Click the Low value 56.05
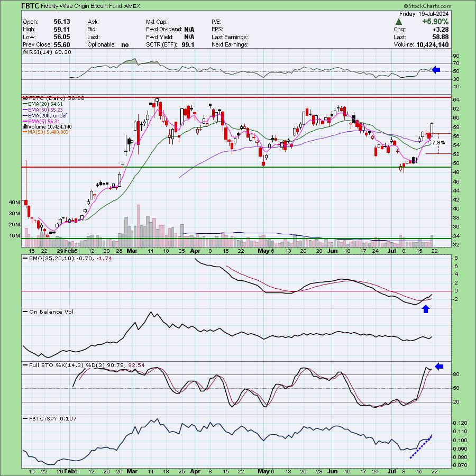This screenshot has height=476, width=476. coord(62,37)
